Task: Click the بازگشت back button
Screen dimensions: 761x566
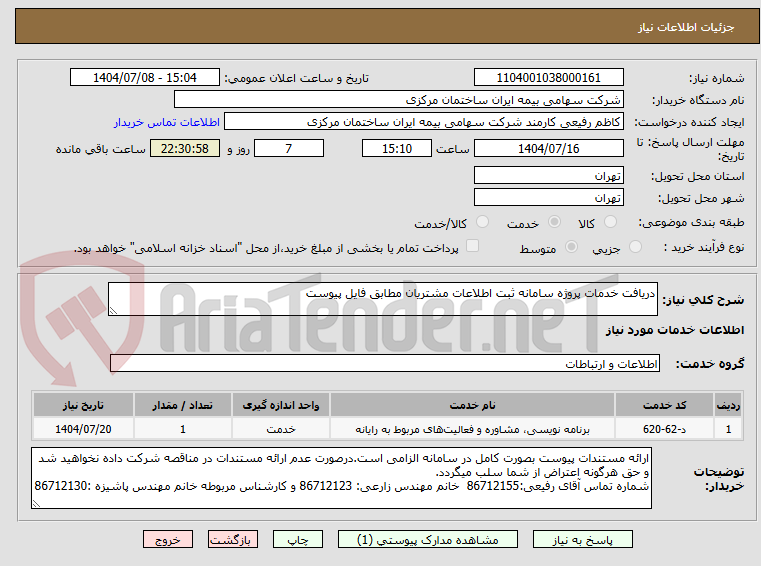Action: (x=232, y=539)
